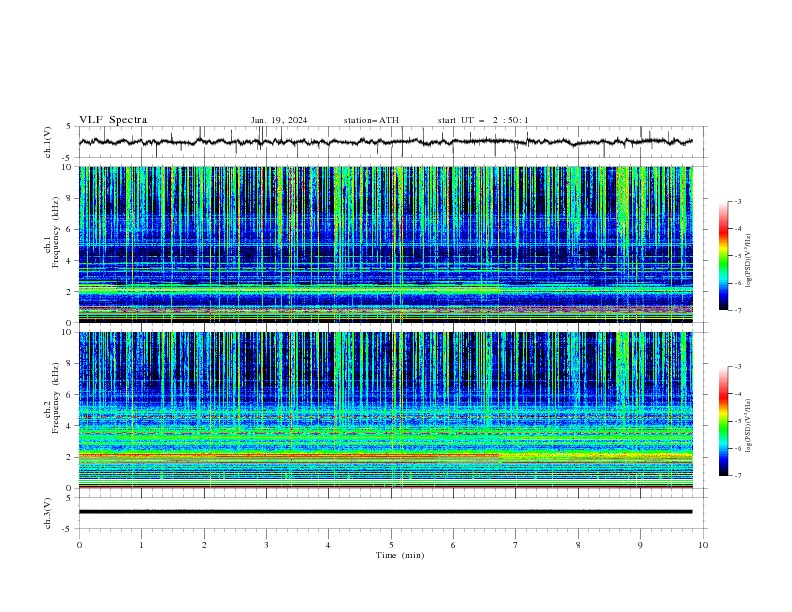Click the "10" kHz tick of ch.2 spectrogram
This screenshot has height=612, width=792.
69,332
